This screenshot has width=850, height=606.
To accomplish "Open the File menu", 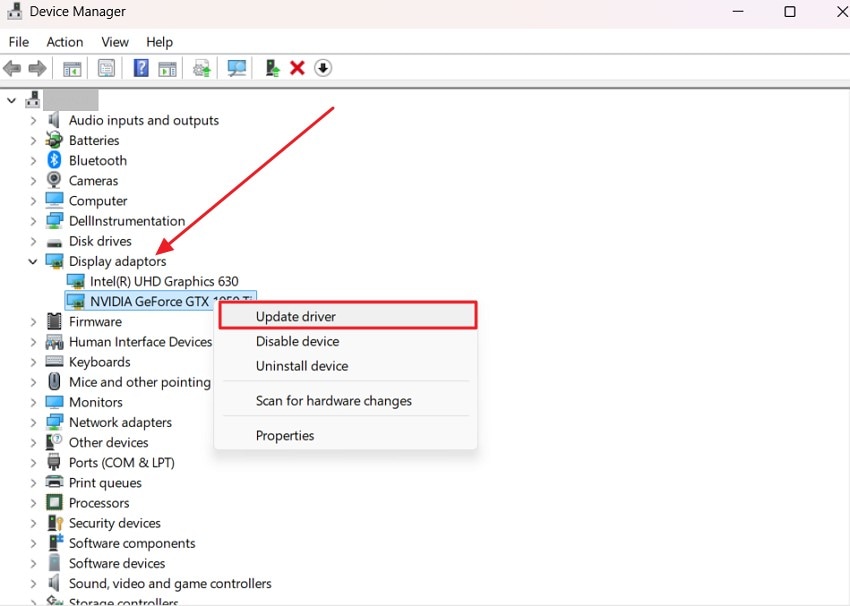I will [x=18, y=42].
